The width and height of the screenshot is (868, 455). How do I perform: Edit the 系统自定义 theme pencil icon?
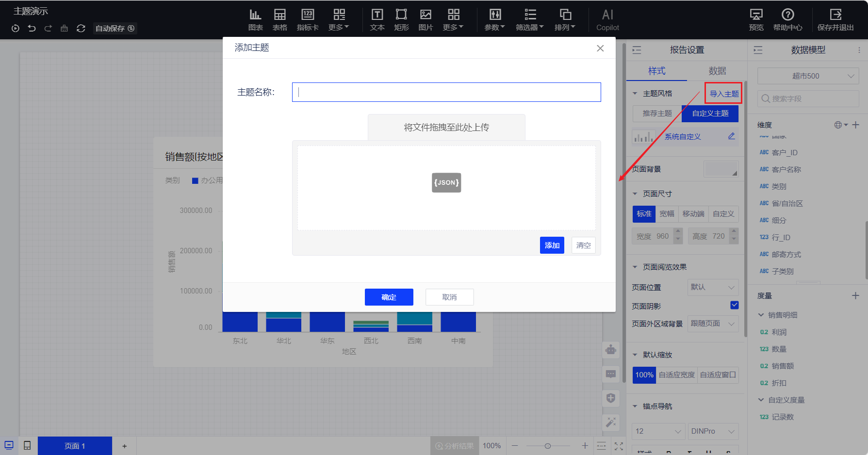[x=732, y=136]
